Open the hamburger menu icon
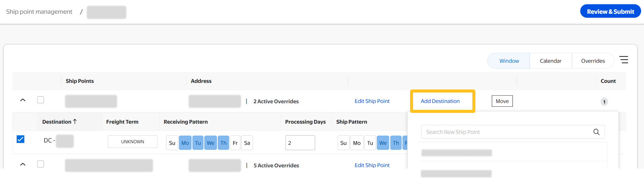 click(624, 60)
